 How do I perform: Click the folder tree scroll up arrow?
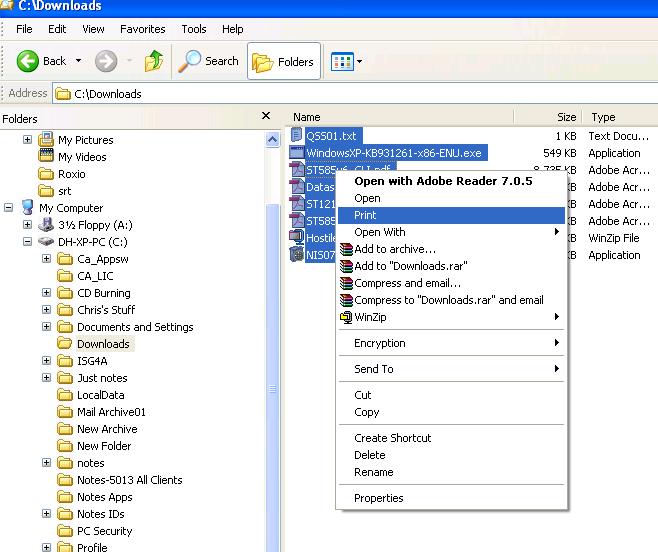pos(272,139)
